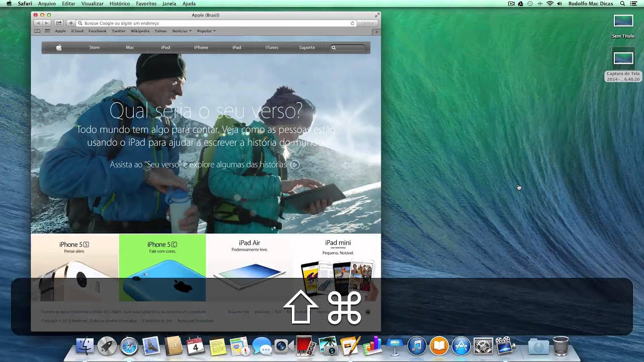Focus the Safari address bar
This screenshot has width=644, height=362.
pos(216,23)
